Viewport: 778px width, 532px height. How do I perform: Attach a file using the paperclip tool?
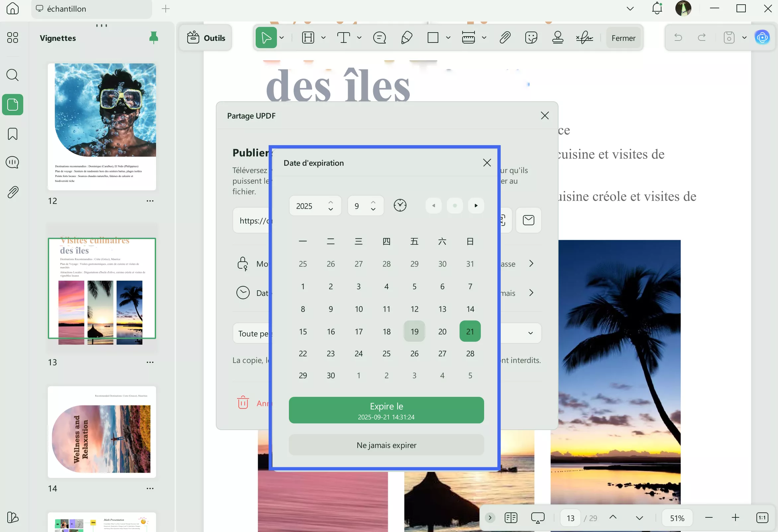click(x=504, y=38)
